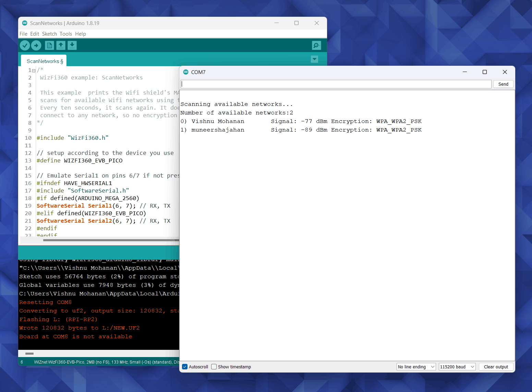Enable the Show timestamp checkbox
This screenshot has width=532, height=392.
tap(214, 367)
